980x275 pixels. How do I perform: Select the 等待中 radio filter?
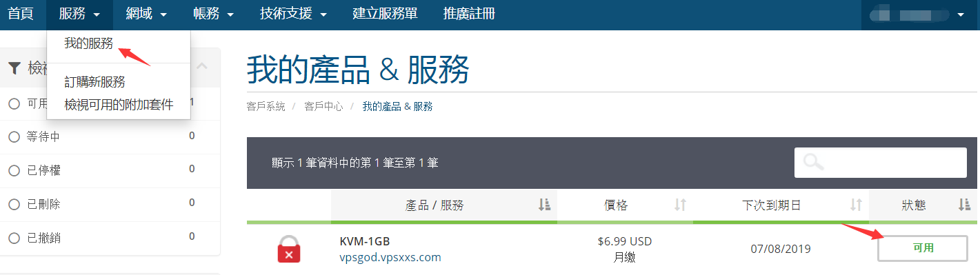pos(14,137)
